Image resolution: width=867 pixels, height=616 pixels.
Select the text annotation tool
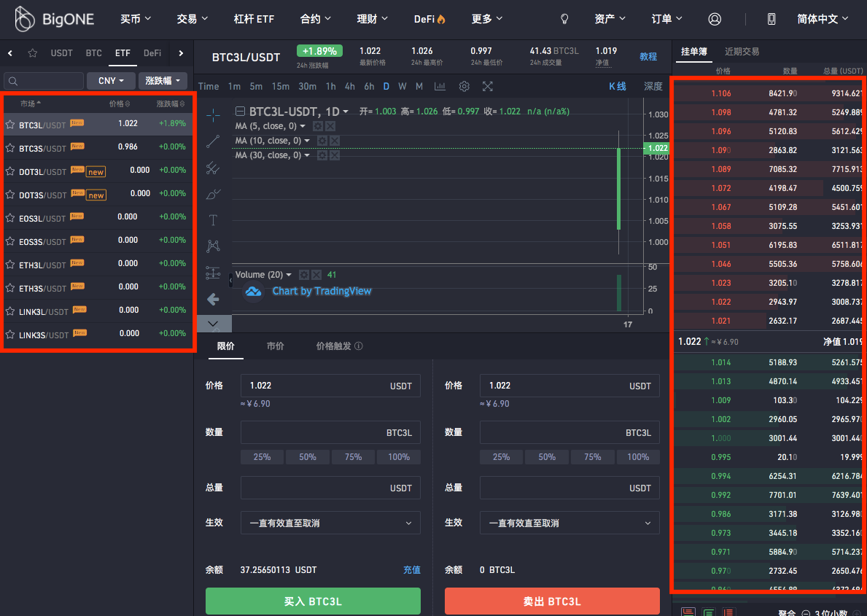click(x=213, y=220)
